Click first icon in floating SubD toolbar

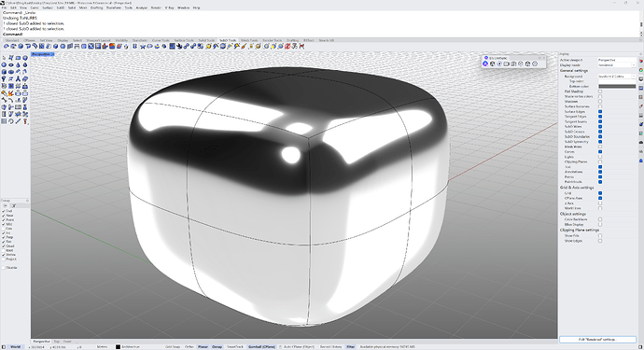[485, 63]
